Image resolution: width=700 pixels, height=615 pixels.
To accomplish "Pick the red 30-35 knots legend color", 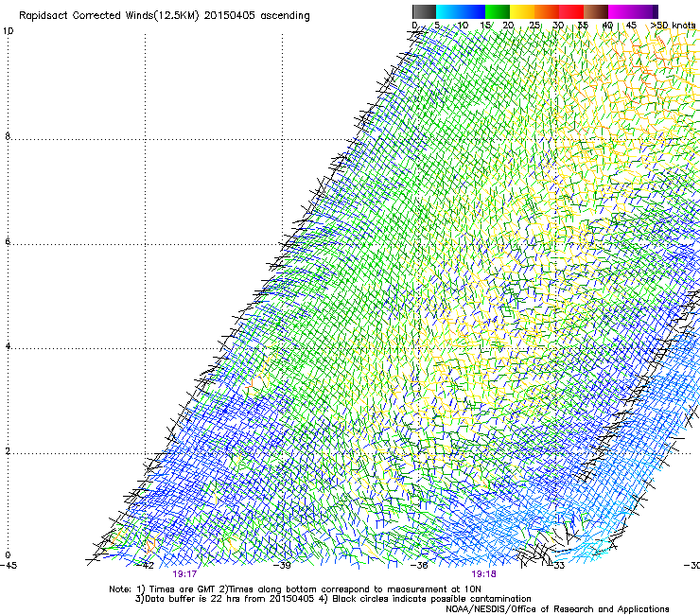I will coord(571,11).
